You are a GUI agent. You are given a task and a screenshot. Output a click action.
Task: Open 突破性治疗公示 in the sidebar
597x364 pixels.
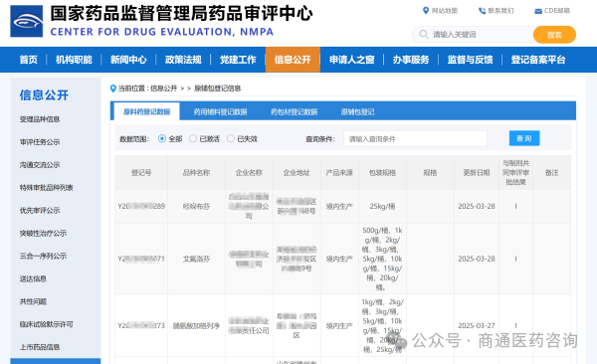43,233
